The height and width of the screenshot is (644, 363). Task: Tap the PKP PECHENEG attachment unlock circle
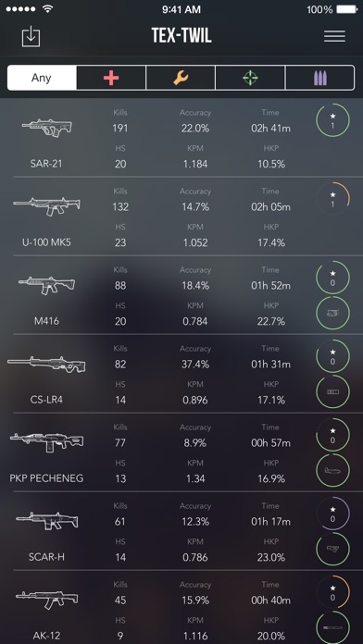(x=332, y=471)
